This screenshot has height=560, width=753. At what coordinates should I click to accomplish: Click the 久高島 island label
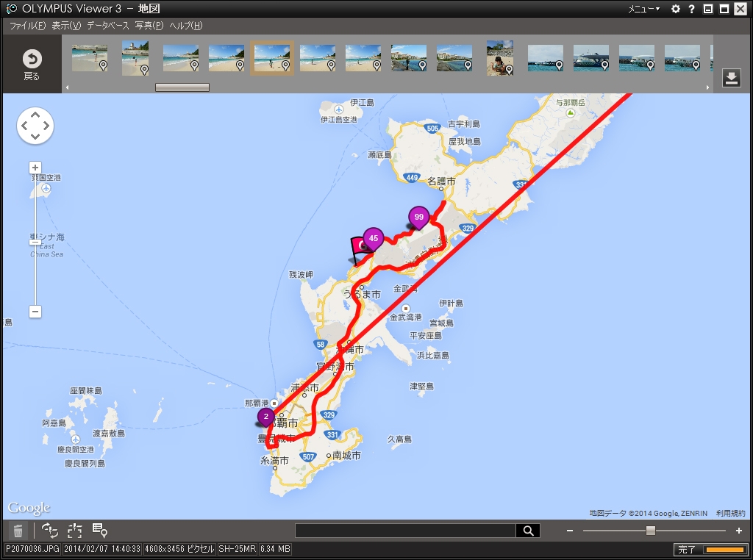[x=399, y=439]
